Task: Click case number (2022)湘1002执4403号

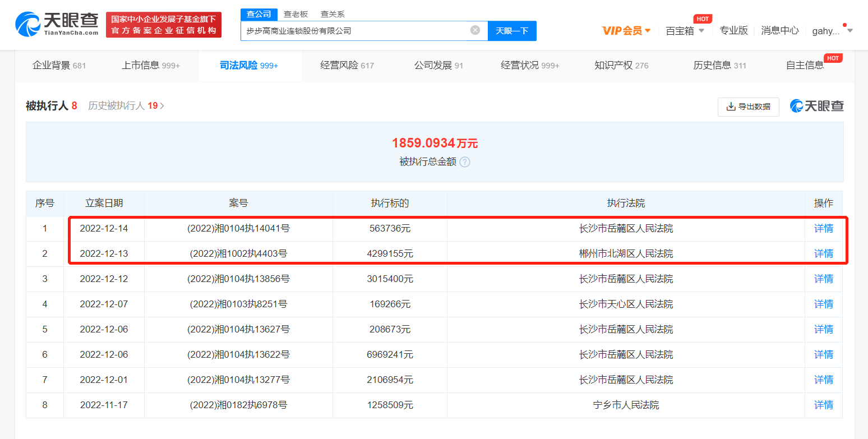Action: [x=238, y=253]
